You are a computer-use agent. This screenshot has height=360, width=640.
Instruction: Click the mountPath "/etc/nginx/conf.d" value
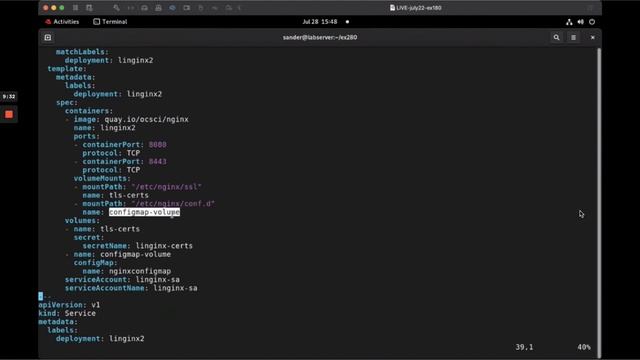click(173, 204)
